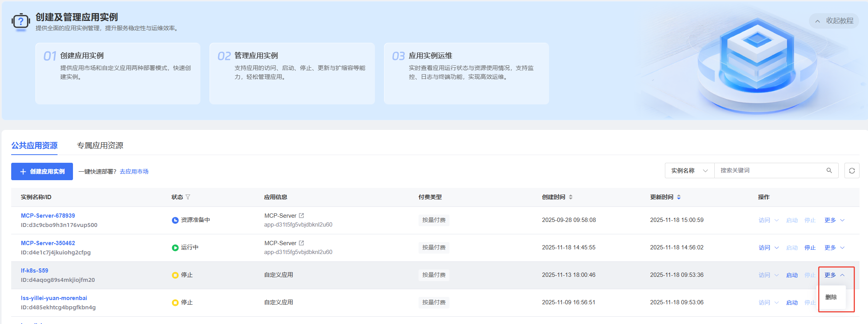Image resolution: width=868 pixels, height=324 pixels.
Task: Select Delete from the More menu
Action: [x=831, y=297]
